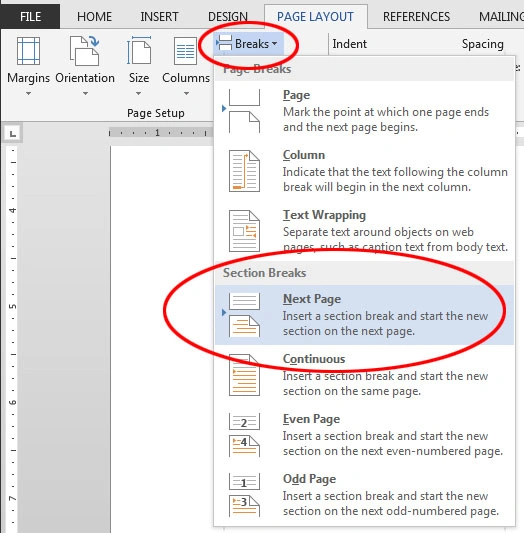Screen dimensions: 524x533
Task: Click the 'Page Setup' group label
Action: (x=156, y=113)
